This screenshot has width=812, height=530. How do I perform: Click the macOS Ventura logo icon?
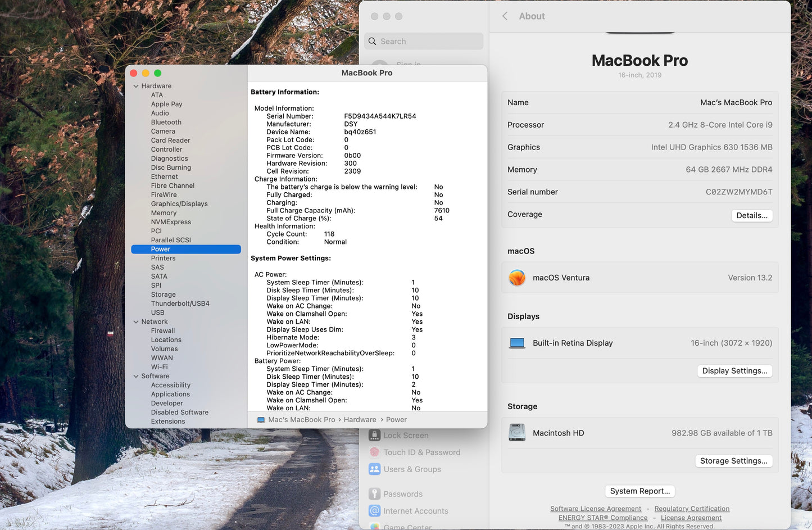click(516, 277)
